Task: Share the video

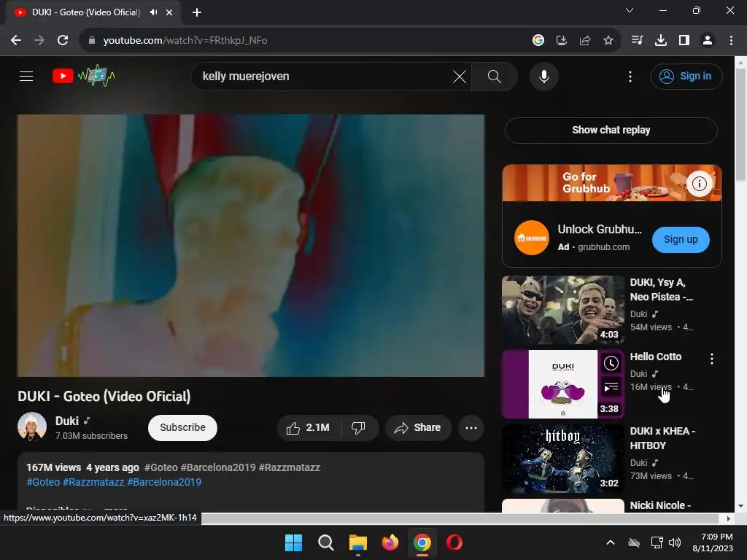Action: click(x=418, y=427)
